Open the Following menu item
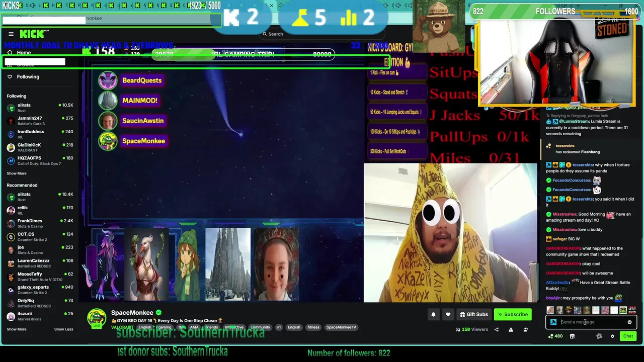 (28, 77)
